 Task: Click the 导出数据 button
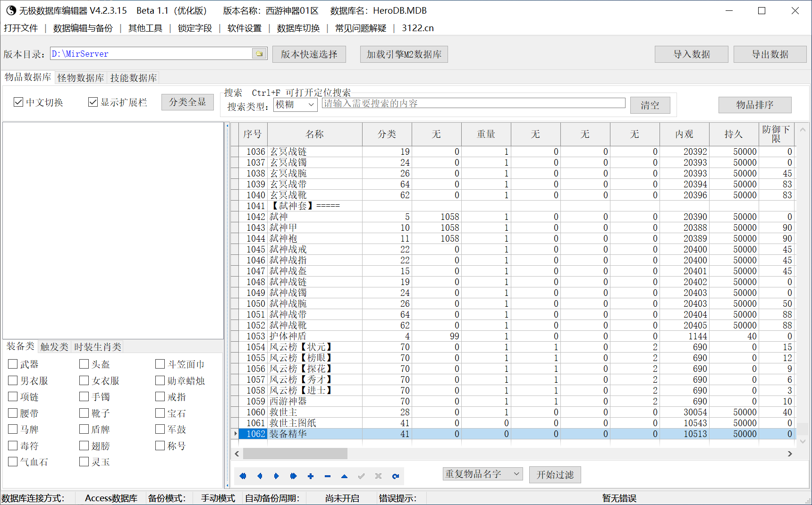pos(770,54)
